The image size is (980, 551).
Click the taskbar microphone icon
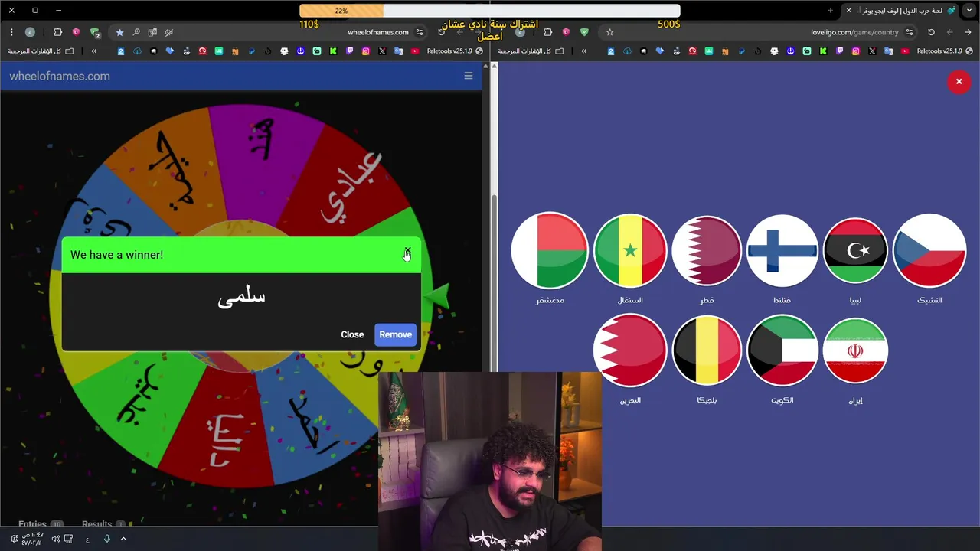(106, 539)
